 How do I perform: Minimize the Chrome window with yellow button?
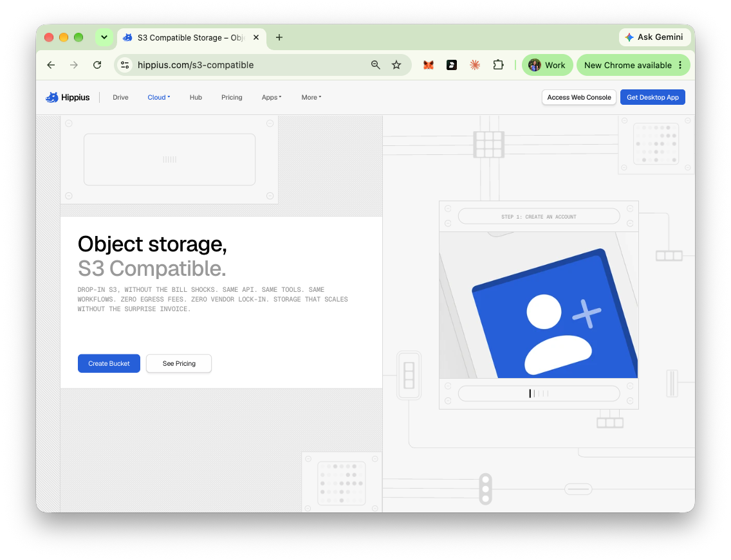[64, 37]
